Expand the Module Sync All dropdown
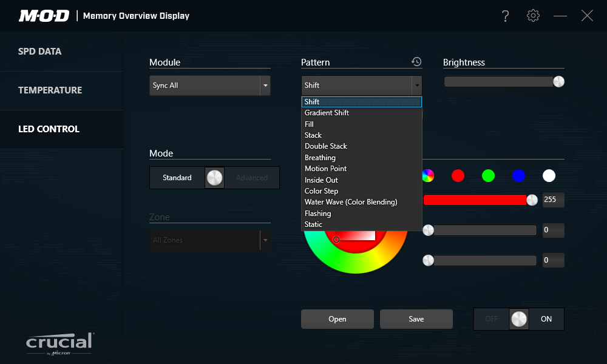The width and height of the screenshot is (607, 364). [265, 86]
